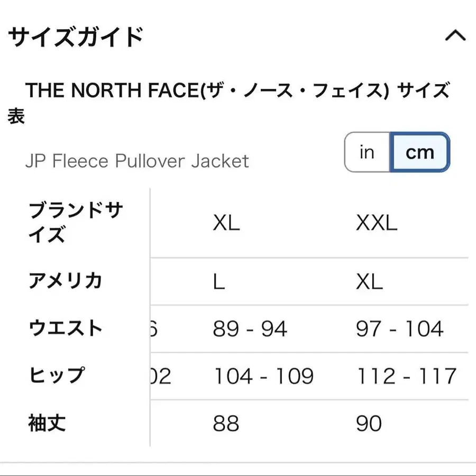Select the 袖丈 row label
The width and height of the screenshot is (476, 476).
coord(47,423)
